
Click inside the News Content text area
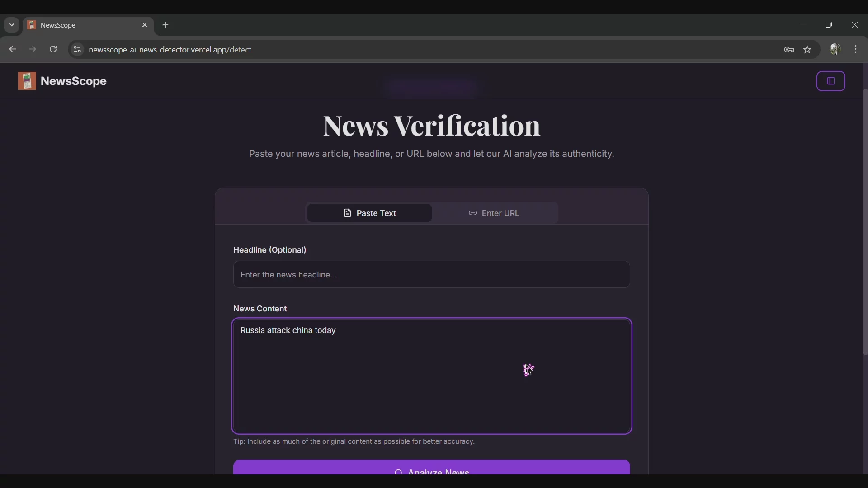(x=431, y=376)
